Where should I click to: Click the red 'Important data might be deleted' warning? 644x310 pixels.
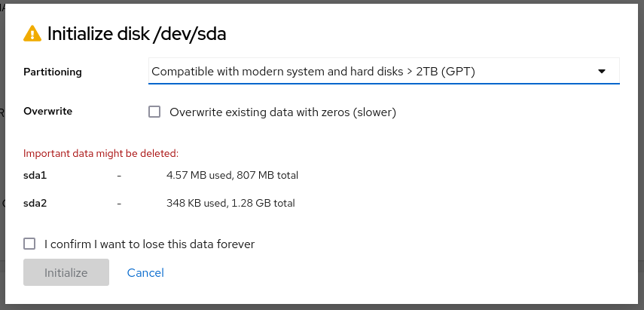[101, 153]
